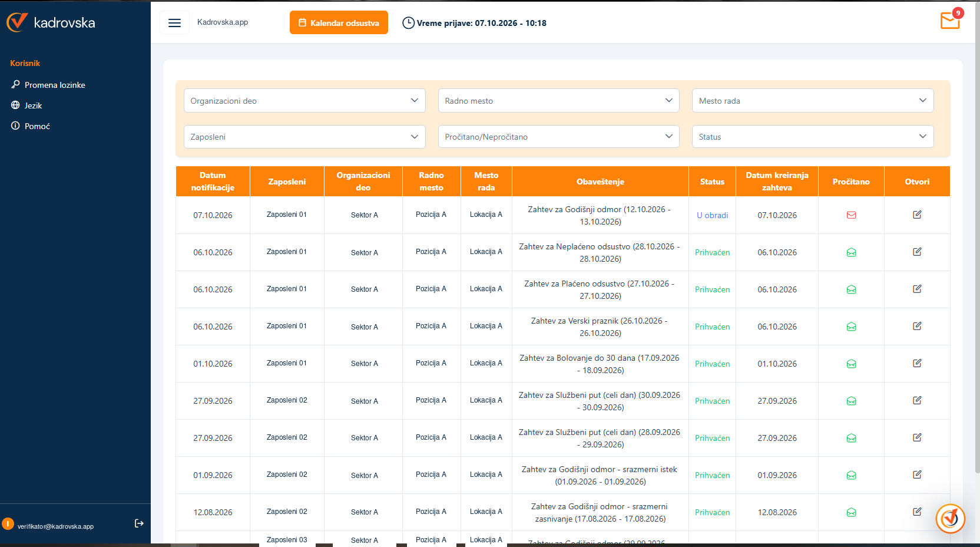Image resolution: width=980 pixels, height=547 pixels.
Task: Click the logout icon next to the verifikator email
Action: 139,523
